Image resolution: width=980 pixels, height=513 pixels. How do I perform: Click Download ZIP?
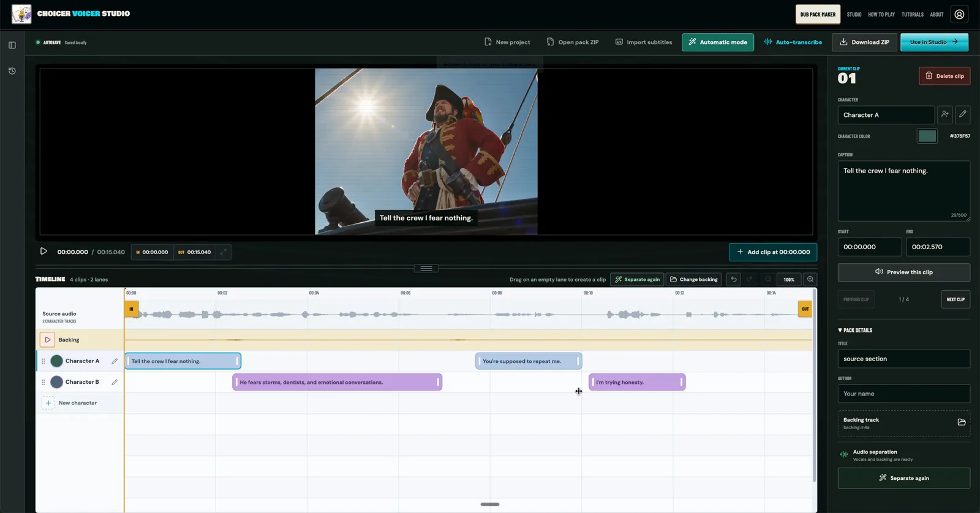[864, 42]
